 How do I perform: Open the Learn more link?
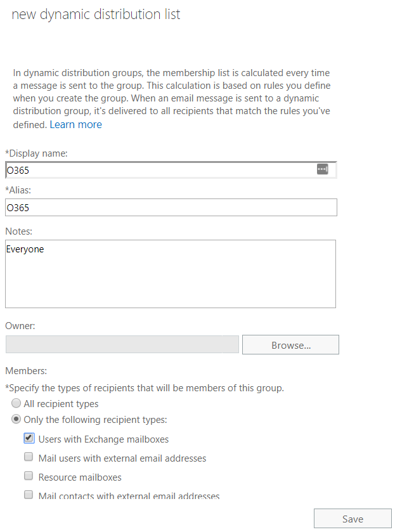pos(75,124)
